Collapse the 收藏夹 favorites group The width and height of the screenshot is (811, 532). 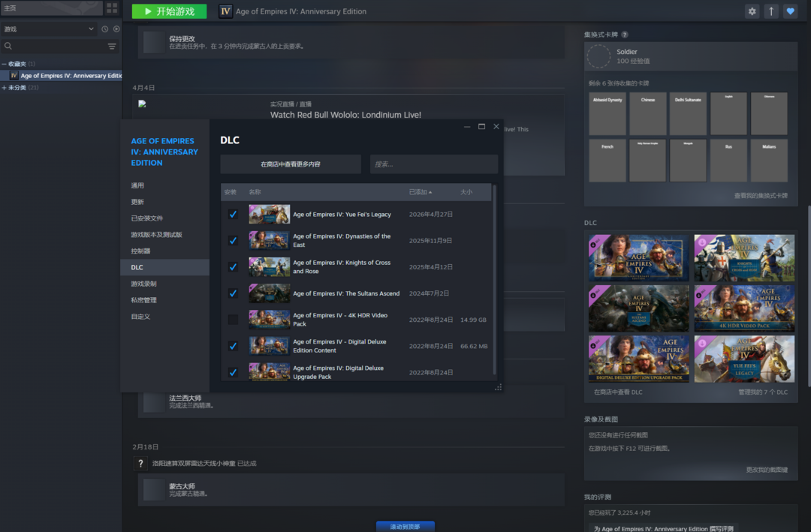(x=5, y=64)
